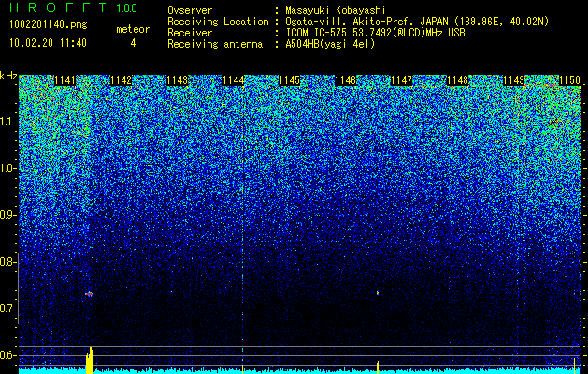Click the 'Receiving antenna' label

pyautogui.click(x=215, y=44)
